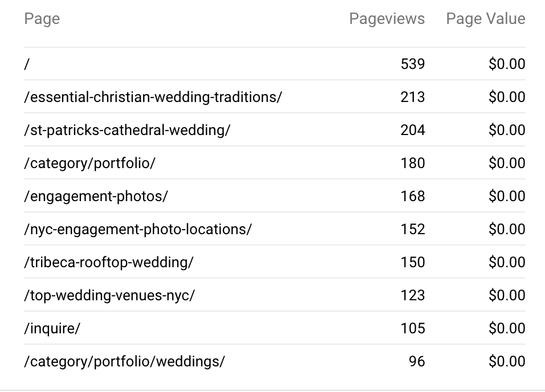This screenshot has width=545, height=392.
Task: Select the 96 pageviews value
Action: point(417,361)
